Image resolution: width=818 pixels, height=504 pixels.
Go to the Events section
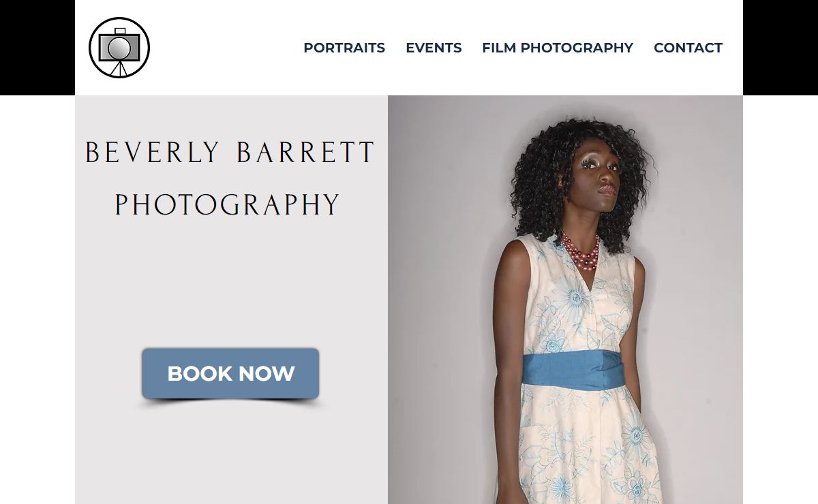pyautogui.click(x=434, y=48)
